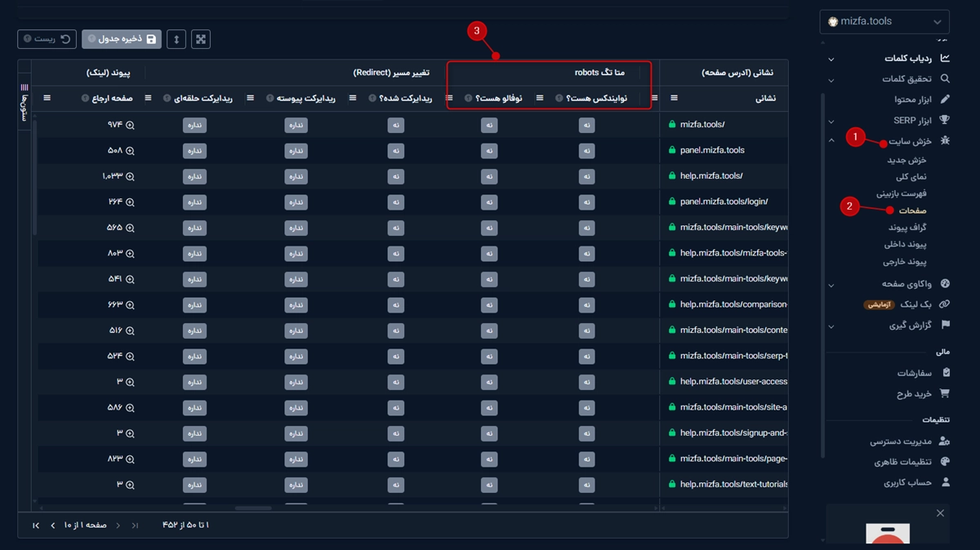Open the panel.mizfa.tools/login/ URL link

(x=724, y=202)
